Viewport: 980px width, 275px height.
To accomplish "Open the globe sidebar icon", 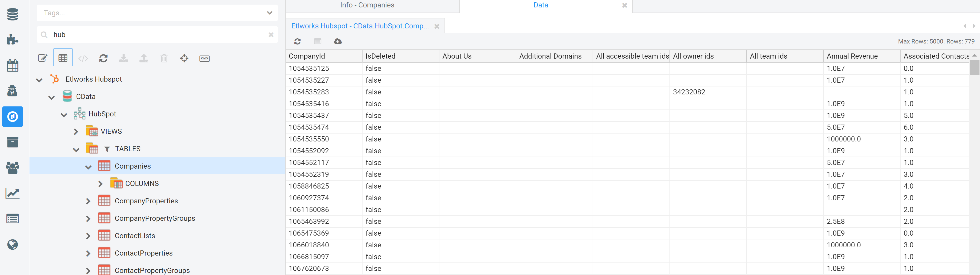I will [x=13, y=244].
